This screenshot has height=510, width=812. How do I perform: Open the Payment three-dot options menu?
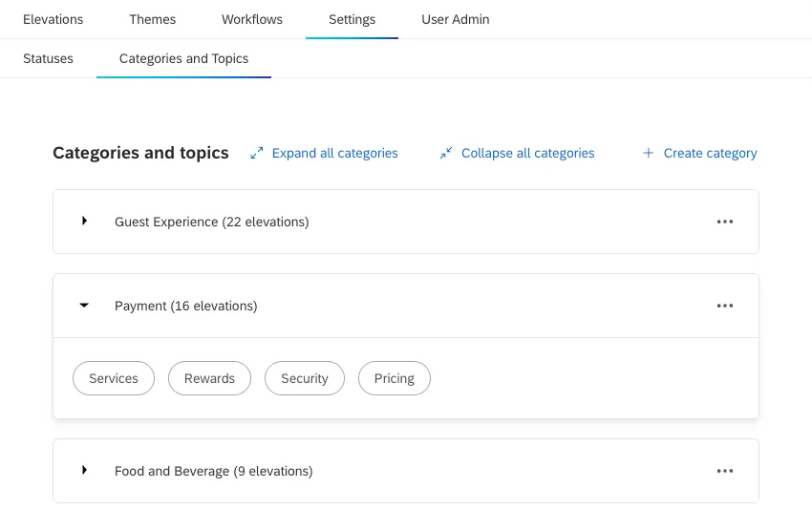[725, 306]
